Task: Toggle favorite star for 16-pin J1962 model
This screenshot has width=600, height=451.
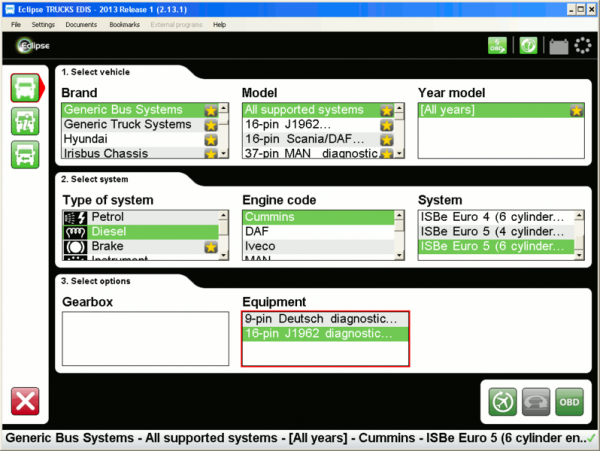Action: click(x=386, y=125)
